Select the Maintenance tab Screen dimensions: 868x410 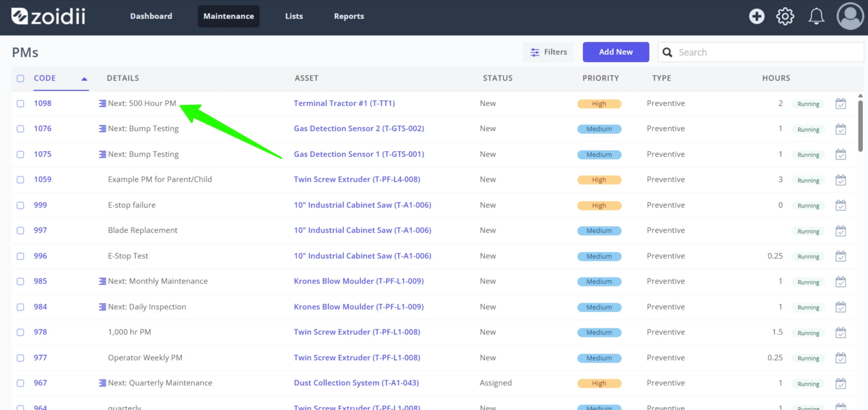click(x=229, y=16)
